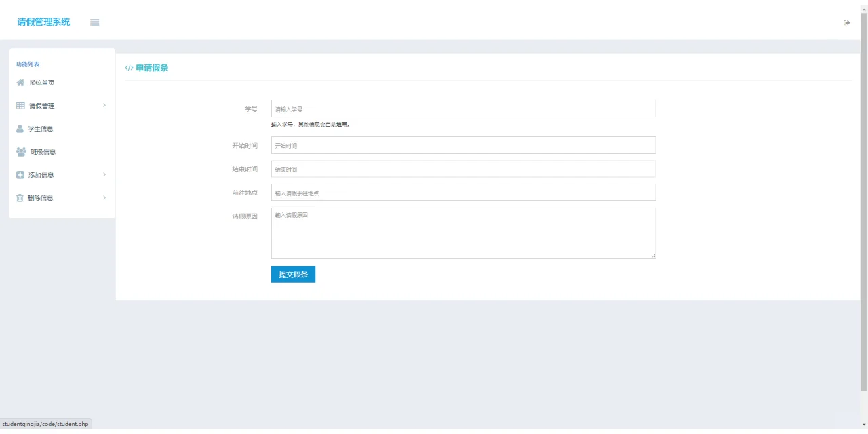
Task: Click the group icon beside 班级信息
Action: tap(20, 151)
